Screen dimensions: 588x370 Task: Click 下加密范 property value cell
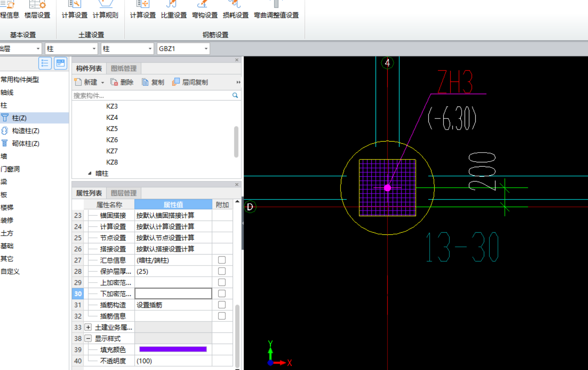coord(173,293)
